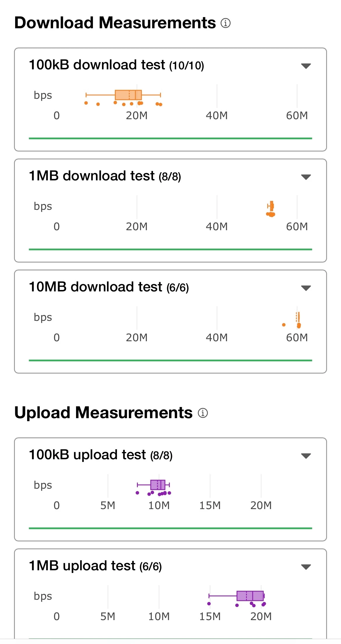Click info icon beside Download Measurements
The width and height of the screenshot is (341, 644).
tap(225, 23)
